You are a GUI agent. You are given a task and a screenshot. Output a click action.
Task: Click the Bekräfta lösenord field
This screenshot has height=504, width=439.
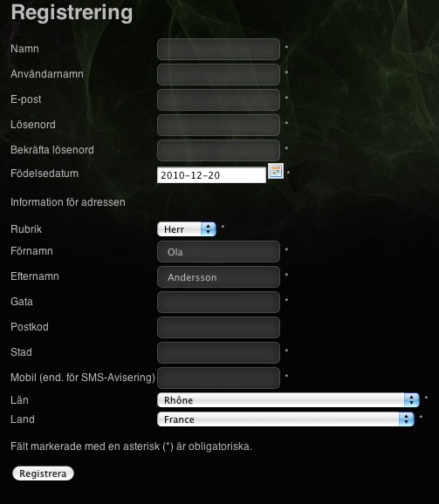218,151
